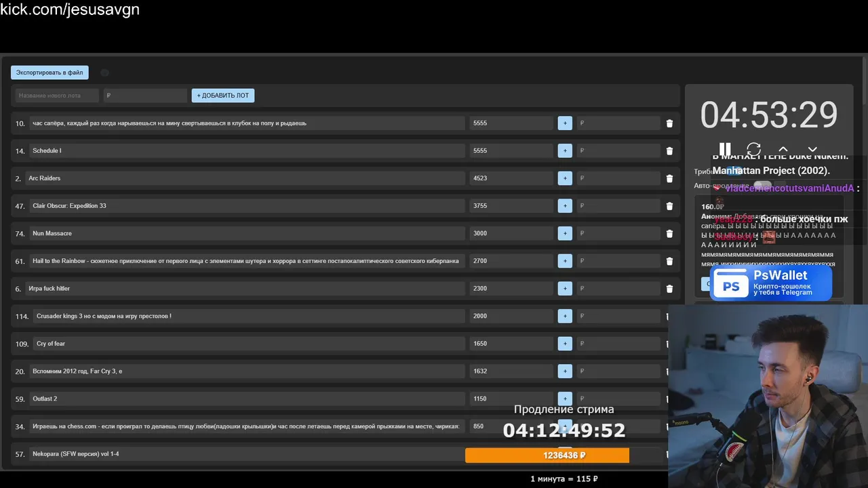868x488 pixels.
Task: Click '+ ДОБАВИТЬ ЛОТ' button
Action: pyautogui.click(x=223, y=96)
